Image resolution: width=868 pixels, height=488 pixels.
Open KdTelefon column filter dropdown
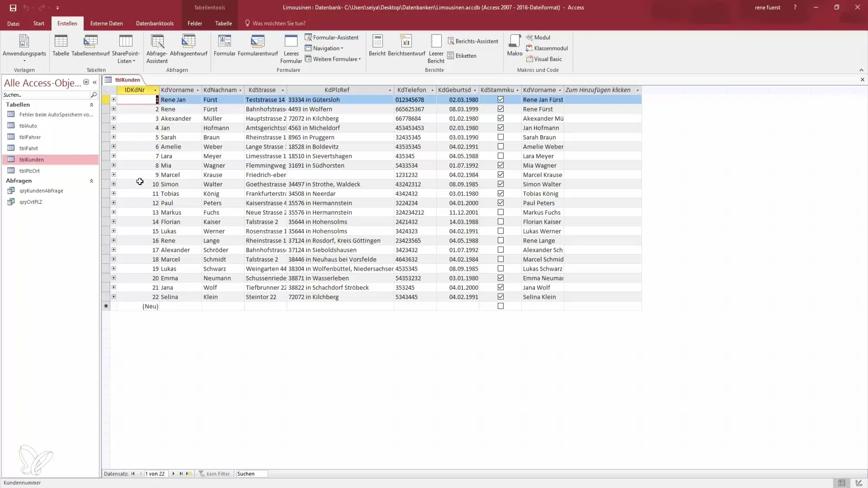[x=432, y=90]
